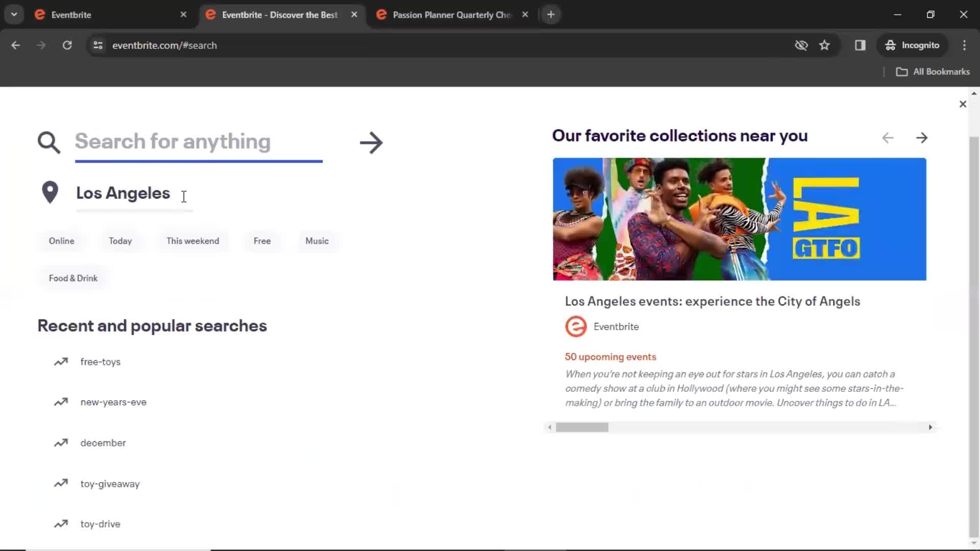This screenshot has width=980, height=551.
Task: Reload the Eventbrite page
Action: tap(67, 45)
